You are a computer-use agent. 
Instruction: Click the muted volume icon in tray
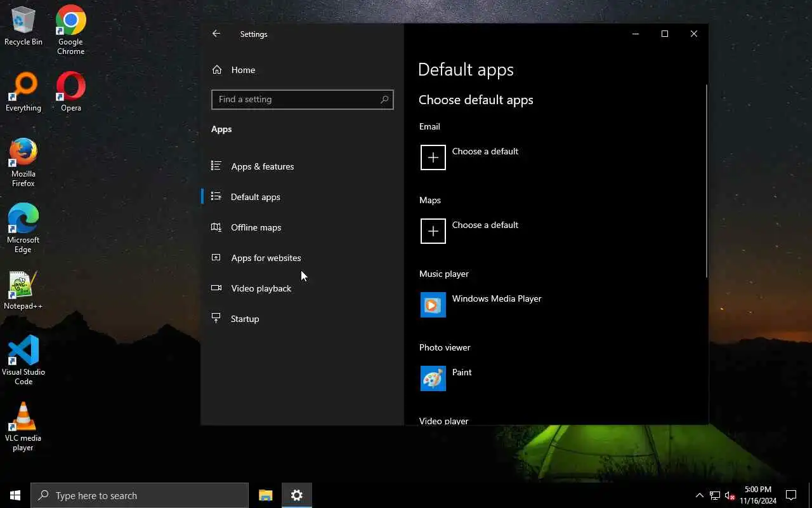pos(730,495)
